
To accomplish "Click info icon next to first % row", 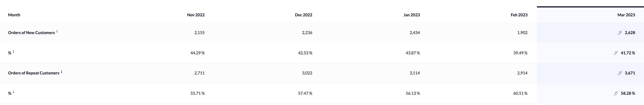I will (x=14, y=52).
